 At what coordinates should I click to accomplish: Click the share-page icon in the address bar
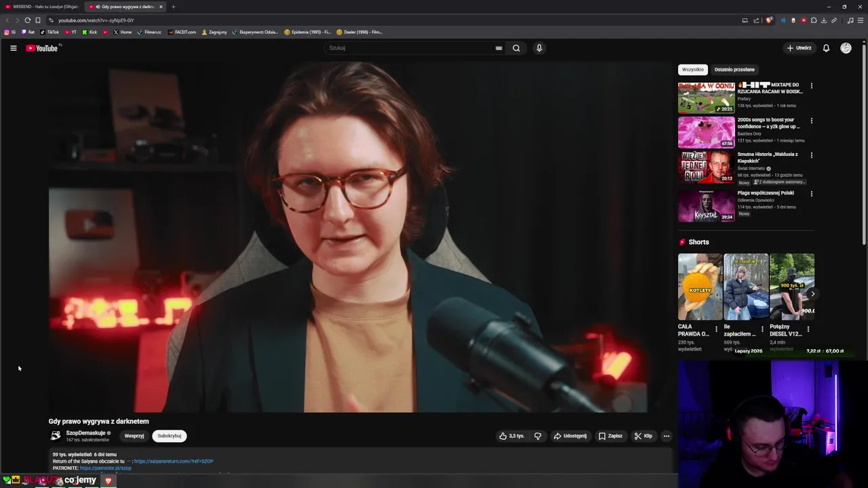pos(756,20)
